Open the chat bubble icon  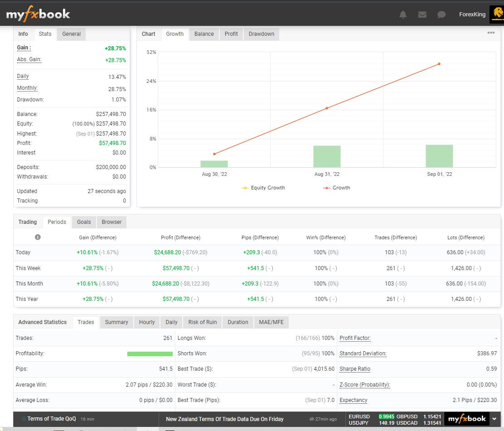(x=441, y=14)
